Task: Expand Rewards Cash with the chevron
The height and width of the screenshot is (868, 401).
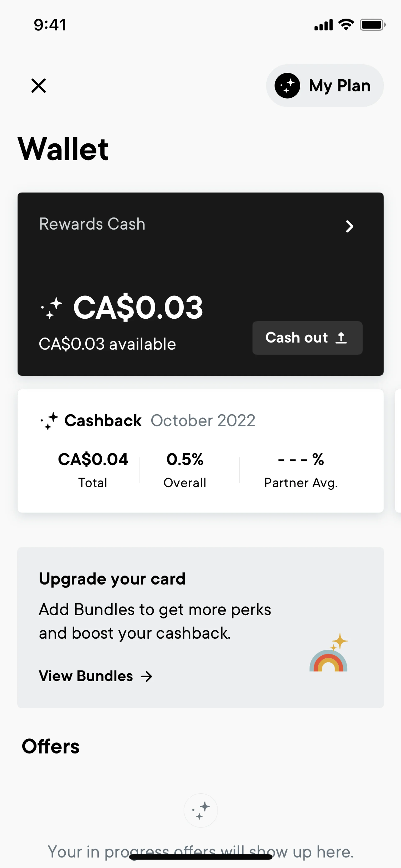Action: click(x=349, y=226)
